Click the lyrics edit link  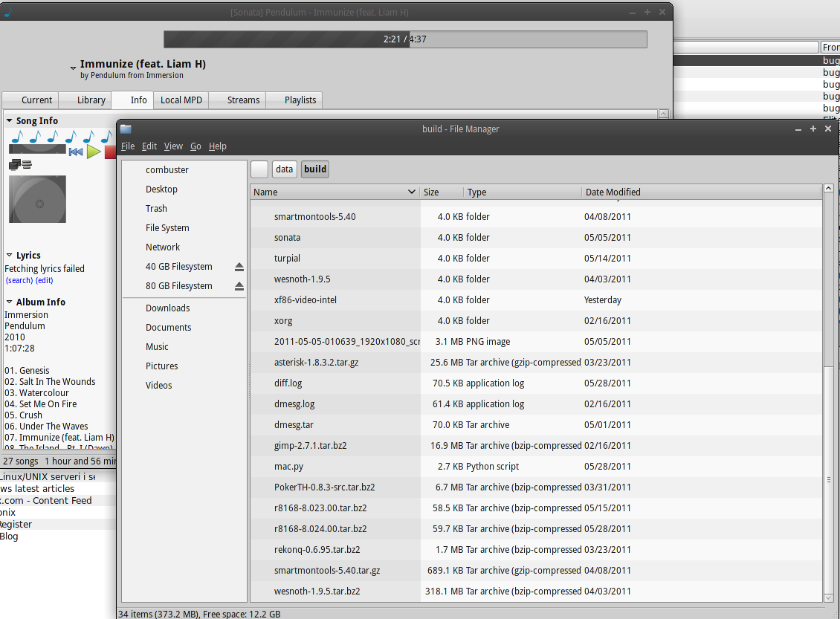45,281
